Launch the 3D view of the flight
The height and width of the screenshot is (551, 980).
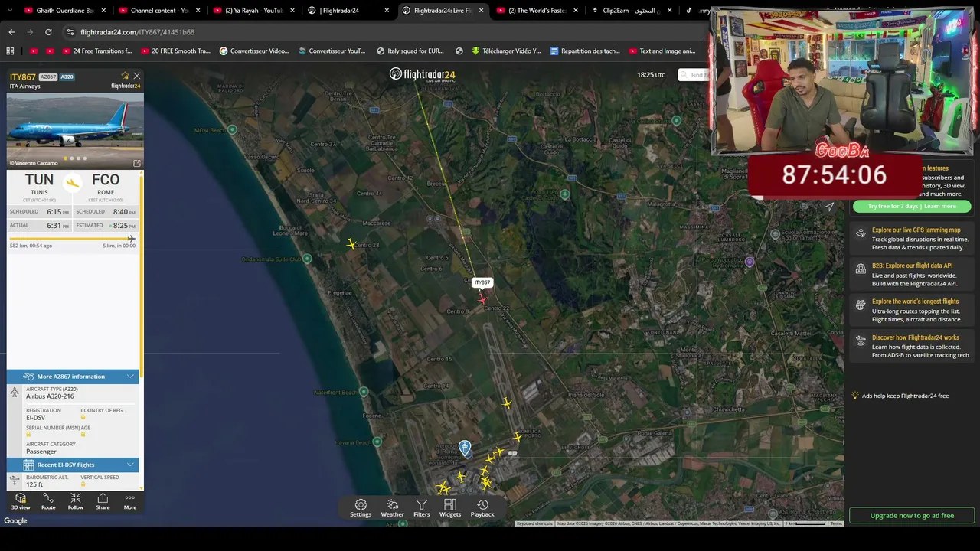point(21,502)
